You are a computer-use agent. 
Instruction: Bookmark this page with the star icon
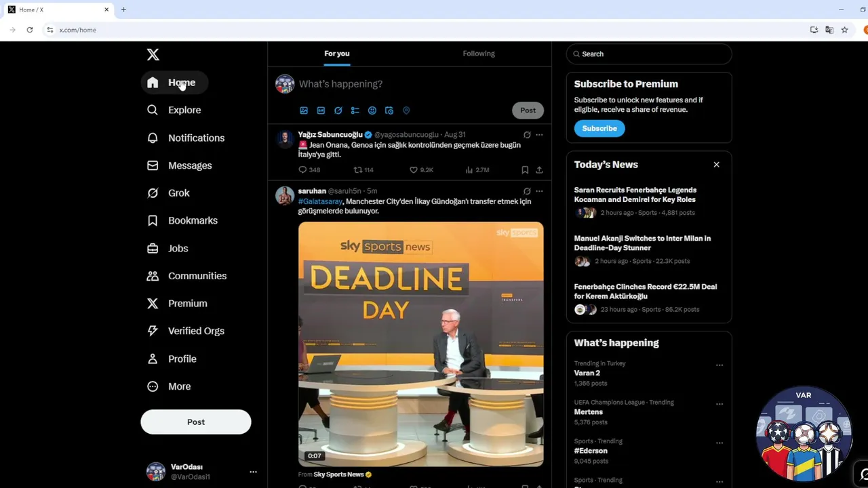pyautogui.click(x=844, y=30)
